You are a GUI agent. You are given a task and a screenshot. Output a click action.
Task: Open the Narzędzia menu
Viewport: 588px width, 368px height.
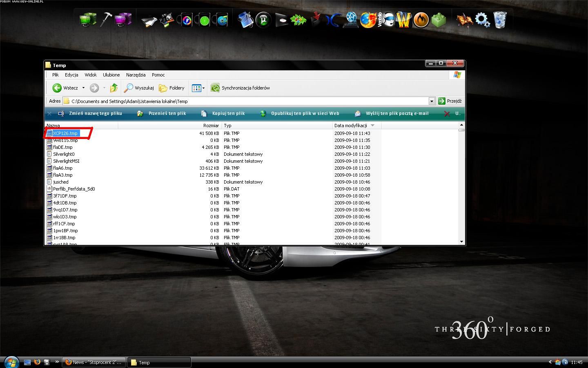point(136,75)
